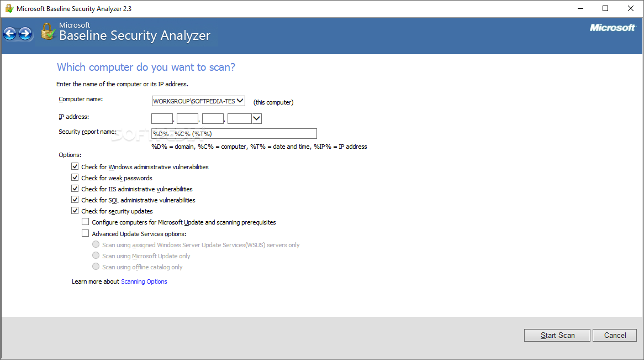Viewport: 644px width, 360px height.
Task: Click the '(this computer)' text
Action: coord(273,102)
